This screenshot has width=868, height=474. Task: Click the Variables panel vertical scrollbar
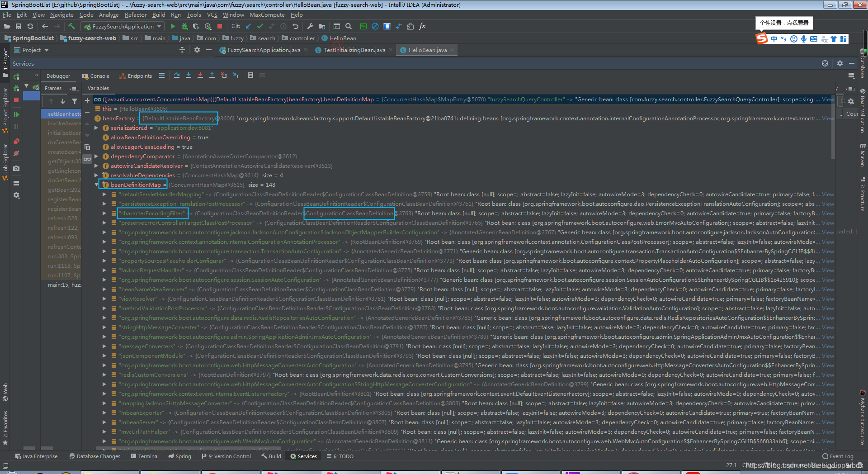point(833,127)
